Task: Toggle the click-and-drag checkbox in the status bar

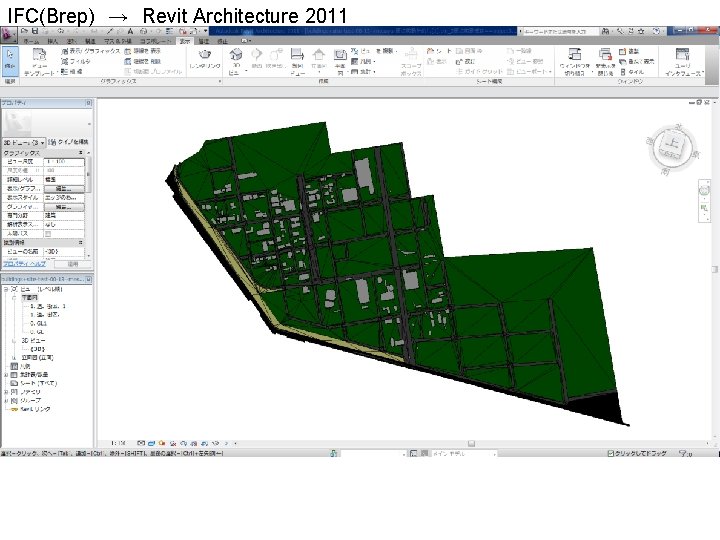Action: pyautogui.click(x=611, y=453)
